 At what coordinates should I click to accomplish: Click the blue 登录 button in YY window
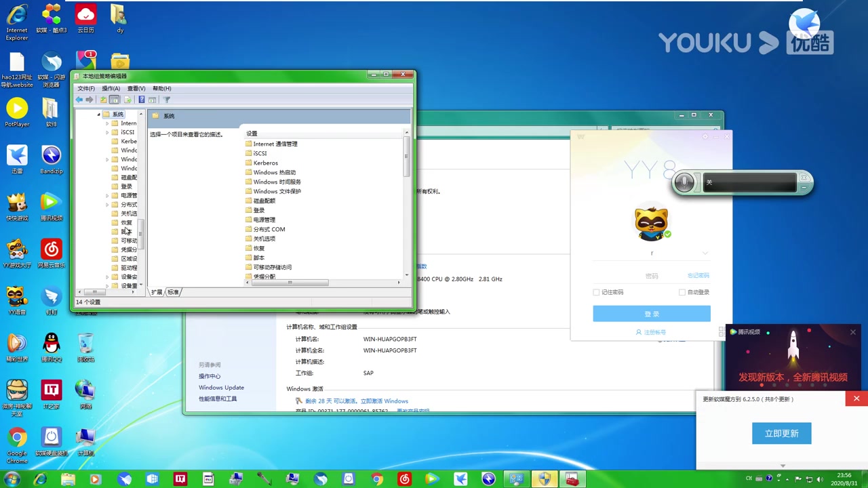652,314
